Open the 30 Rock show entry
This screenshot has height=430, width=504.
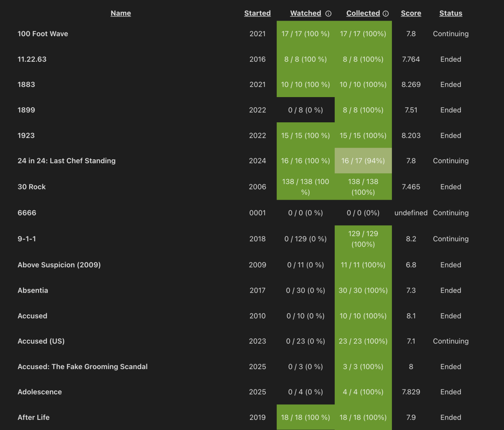coord(31,187)
